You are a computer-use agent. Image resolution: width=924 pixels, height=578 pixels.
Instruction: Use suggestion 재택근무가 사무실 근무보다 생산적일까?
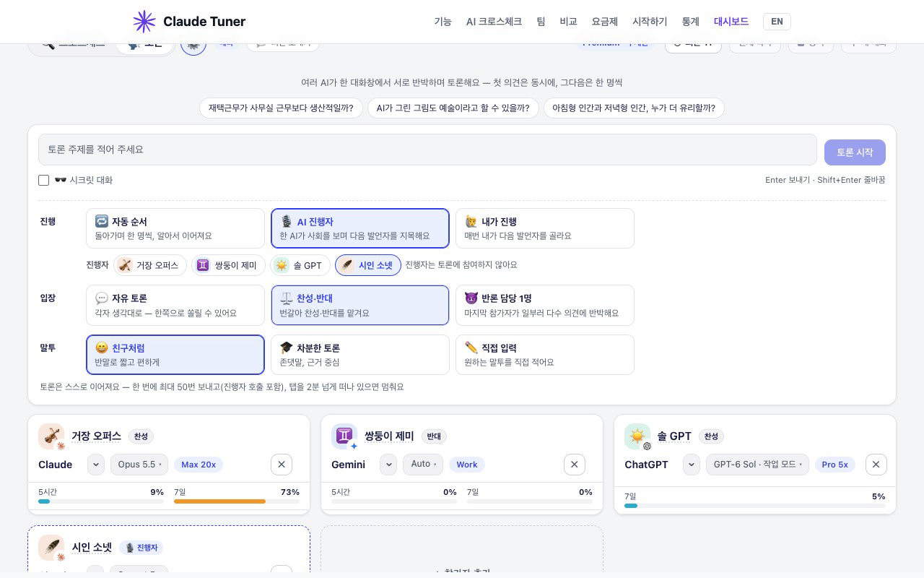pos(281,108)
